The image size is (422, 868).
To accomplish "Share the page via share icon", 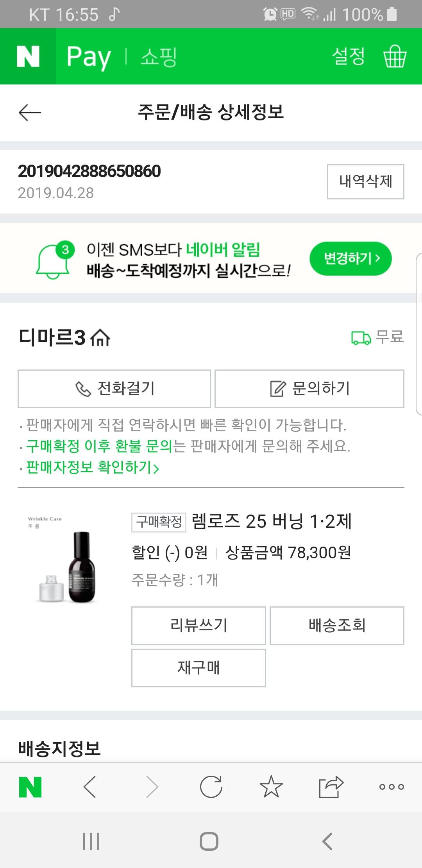I will point(331,786).
